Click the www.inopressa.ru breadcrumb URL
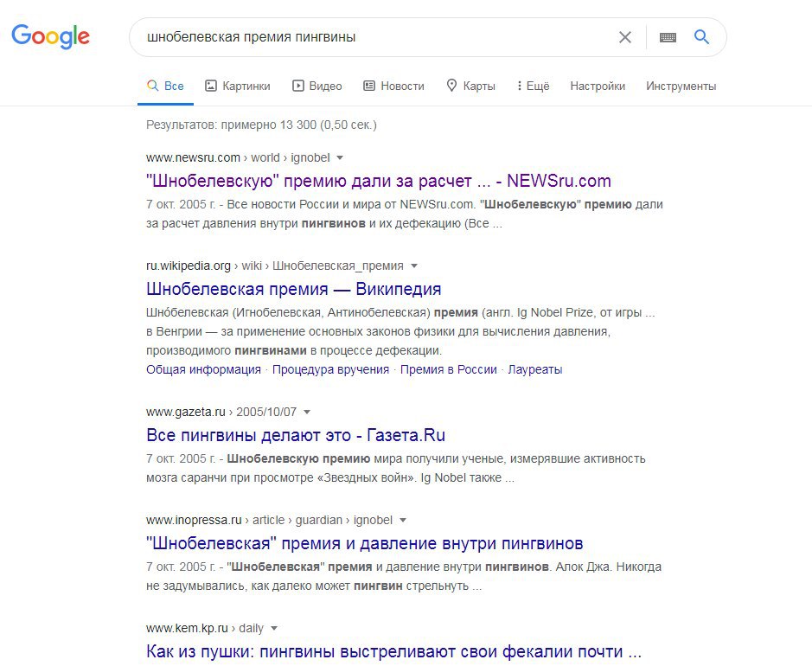Image resolution: width=812 pixels, height=666 pixels. pos(194,520)
